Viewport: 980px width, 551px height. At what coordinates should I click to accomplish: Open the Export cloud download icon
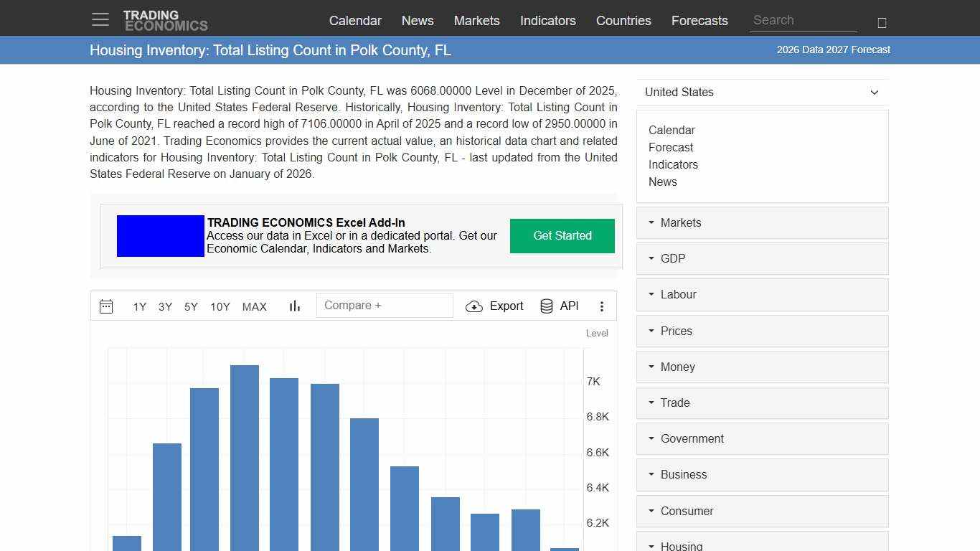(x=474, y=306)
